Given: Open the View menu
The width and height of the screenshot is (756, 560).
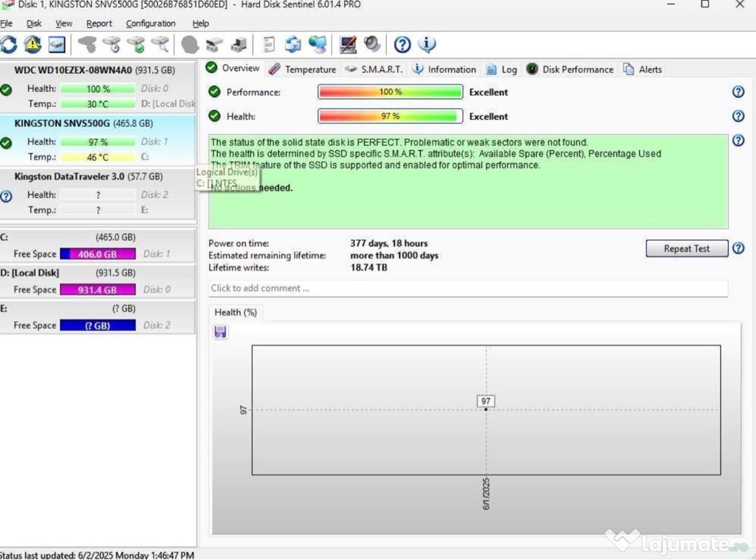Looking at the screenshot, I should tap(63, 23).
